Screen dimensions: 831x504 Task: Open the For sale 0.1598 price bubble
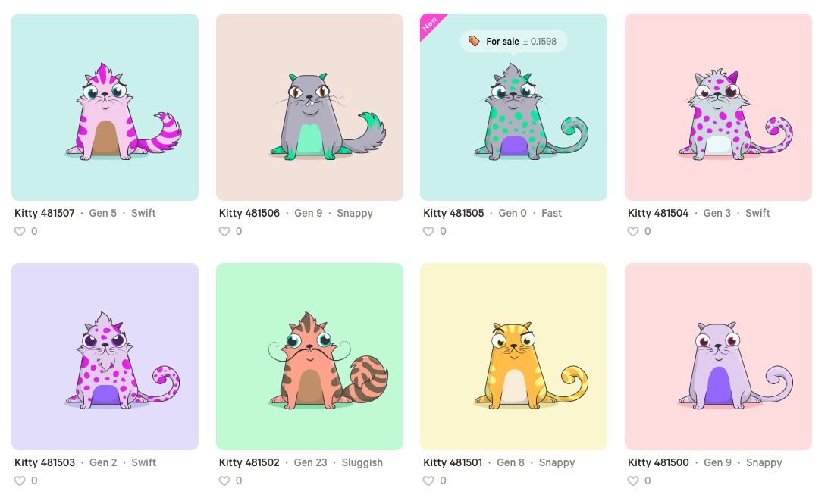coord(513,42)
